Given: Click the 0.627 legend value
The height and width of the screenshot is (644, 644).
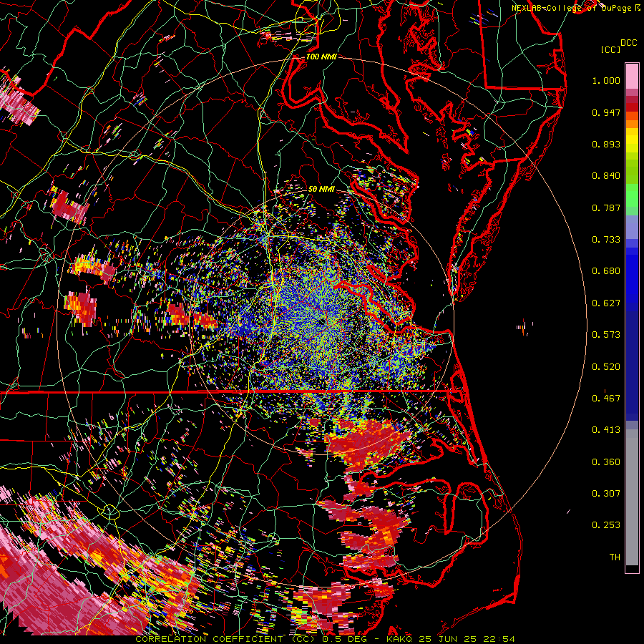Looking at the screenshot, I should tap(606, 303).
